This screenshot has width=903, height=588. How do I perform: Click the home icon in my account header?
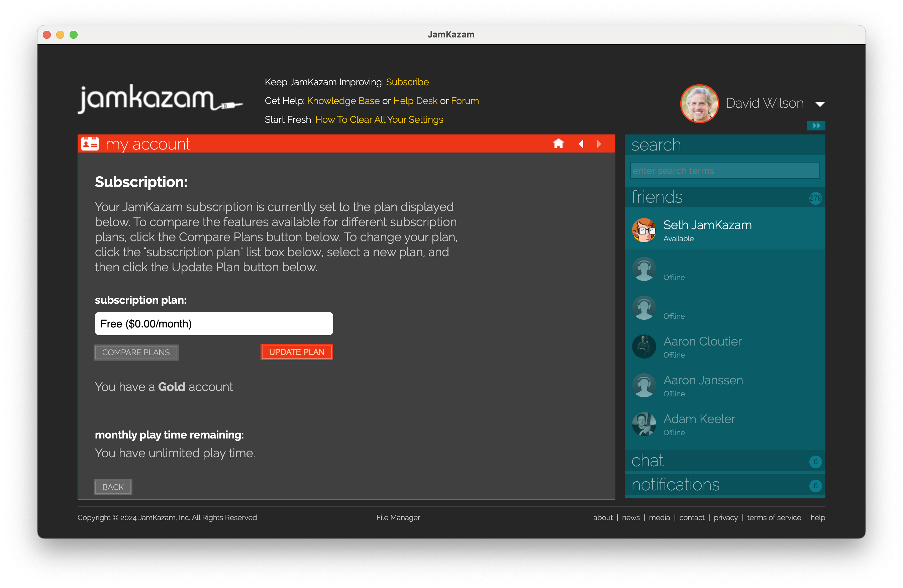(558, 144)
